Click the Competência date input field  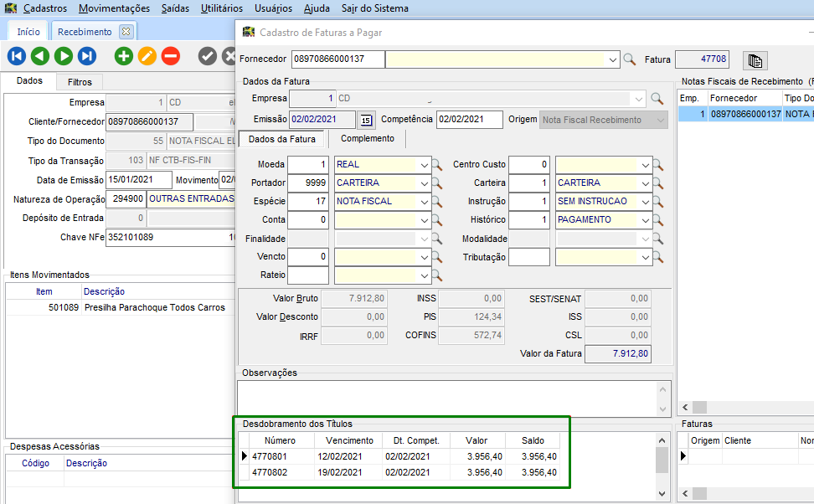click(469, 120)
